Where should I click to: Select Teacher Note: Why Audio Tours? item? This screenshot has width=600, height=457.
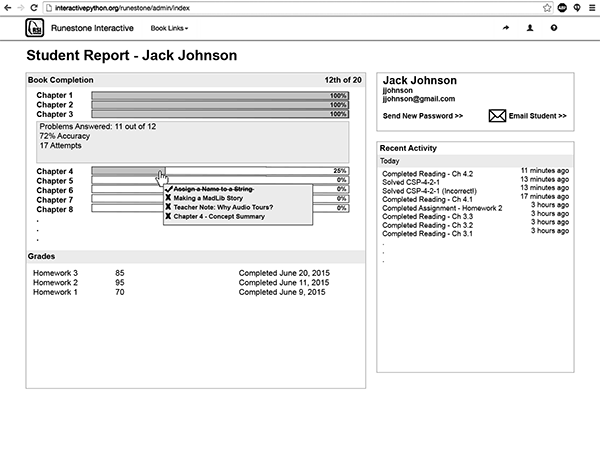click(x=223, y=207)
